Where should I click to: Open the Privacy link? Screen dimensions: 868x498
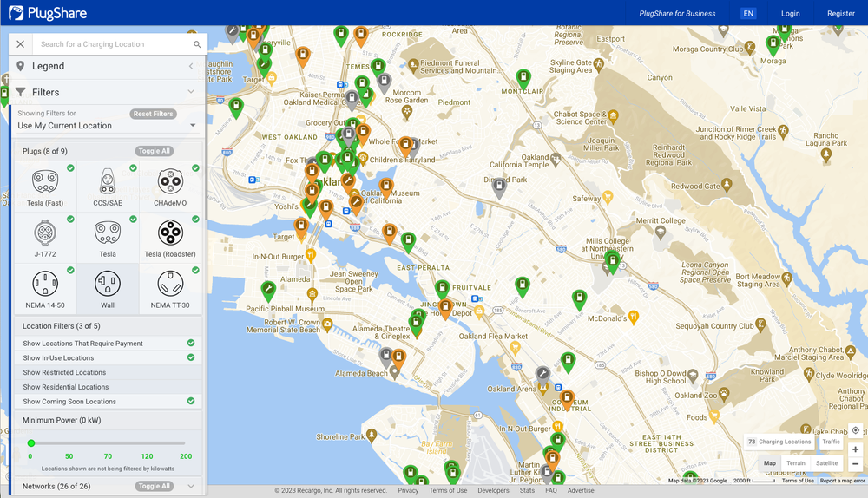pyautogui.click(x=408, y=490)
